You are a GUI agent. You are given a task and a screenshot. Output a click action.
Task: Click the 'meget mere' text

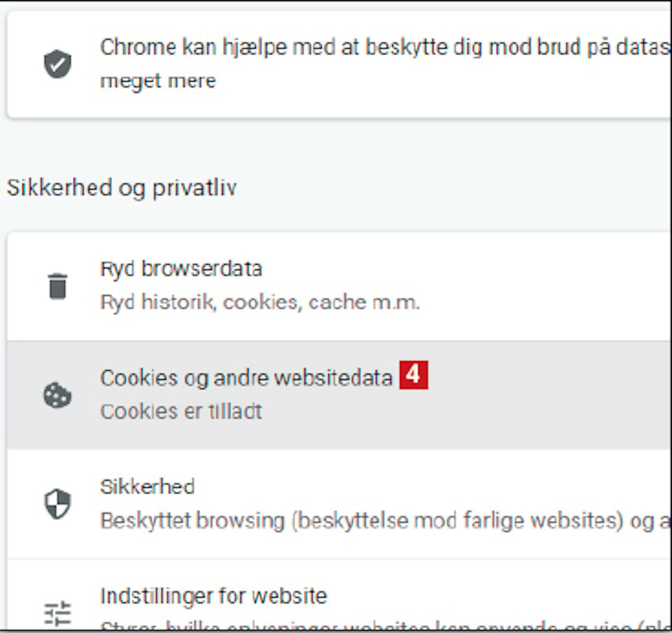point(158,81)
